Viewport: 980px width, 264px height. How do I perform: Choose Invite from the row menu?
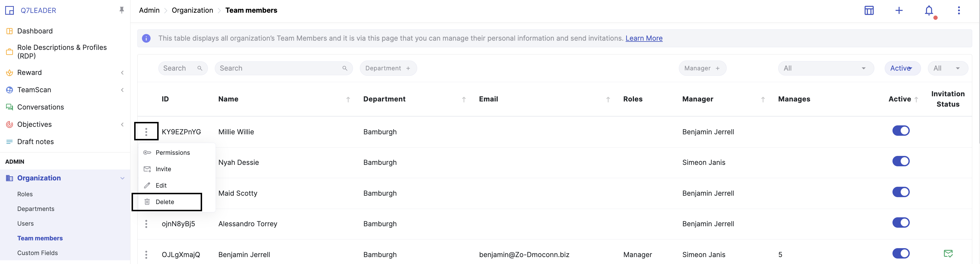(177, 169)
